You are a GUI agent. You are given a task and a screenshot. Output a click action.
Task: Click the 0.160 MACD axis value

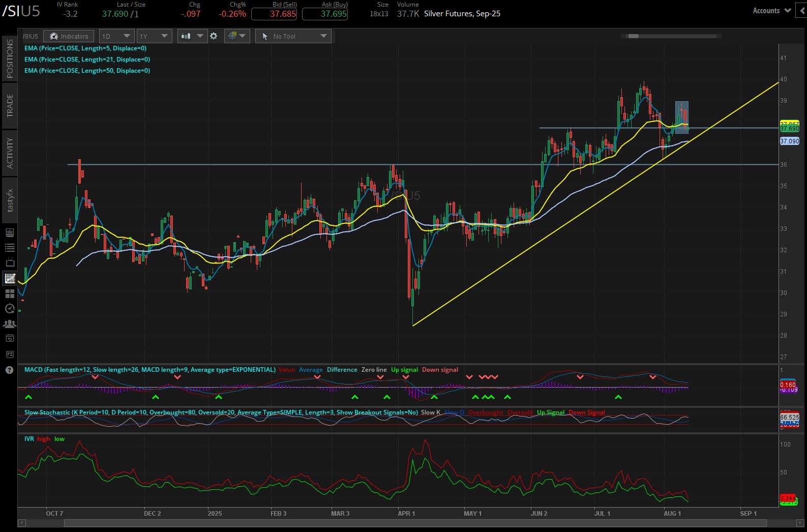[788, 385]
